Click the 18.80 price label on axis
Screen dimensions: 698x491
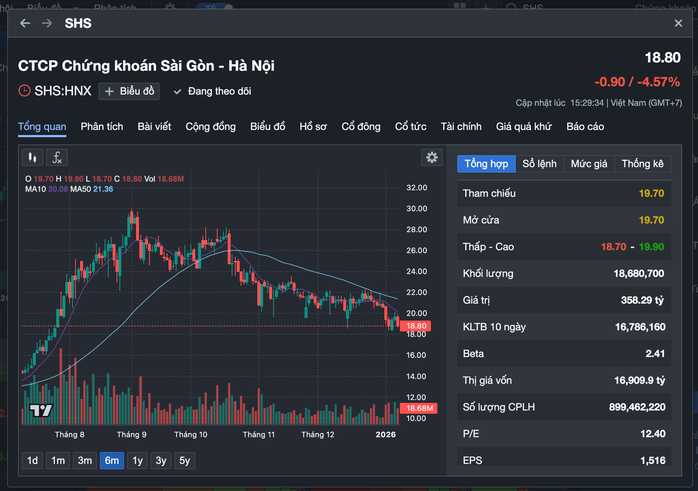tap(417, 326)
